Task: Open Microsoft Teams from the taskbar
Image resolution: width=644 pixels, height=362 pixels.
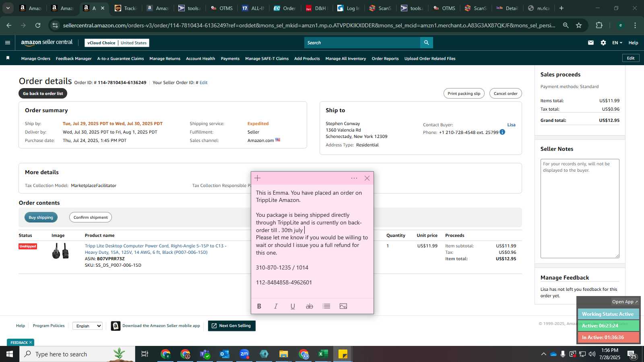Action: [205, 354]
